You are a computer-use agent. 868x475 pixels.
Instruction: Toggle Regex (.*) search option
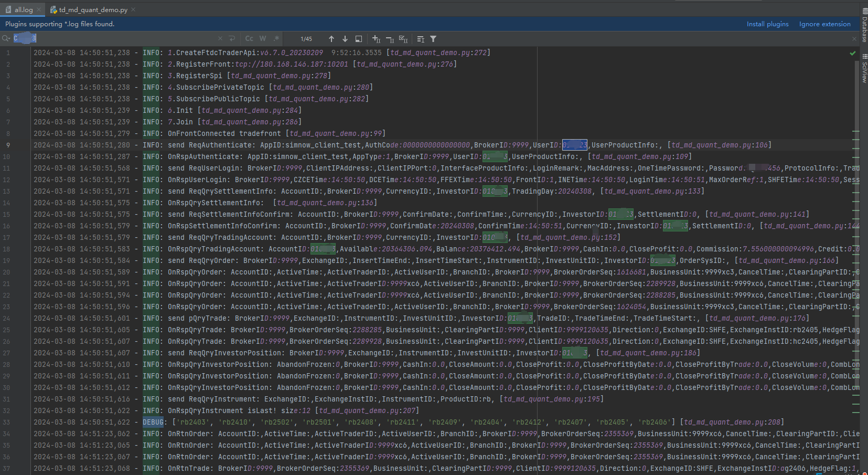pyautogui.click(x=276, y=38)
